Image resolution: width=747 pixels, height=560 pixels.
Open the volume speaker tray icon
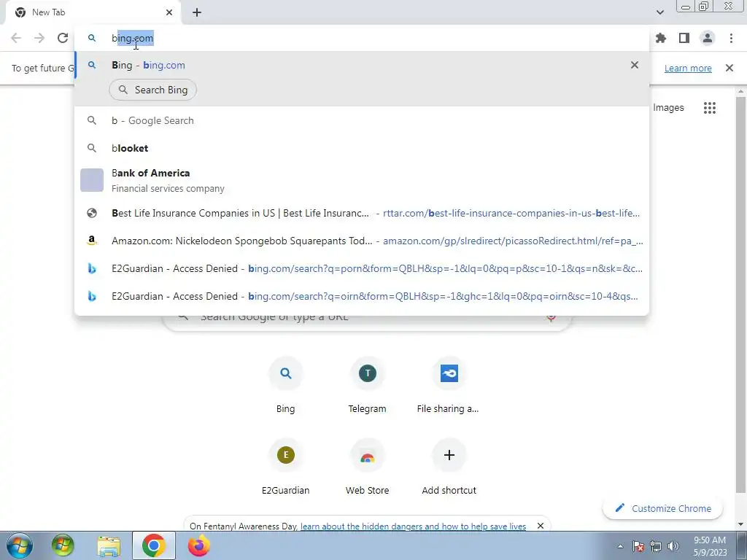tap(673, 546)
